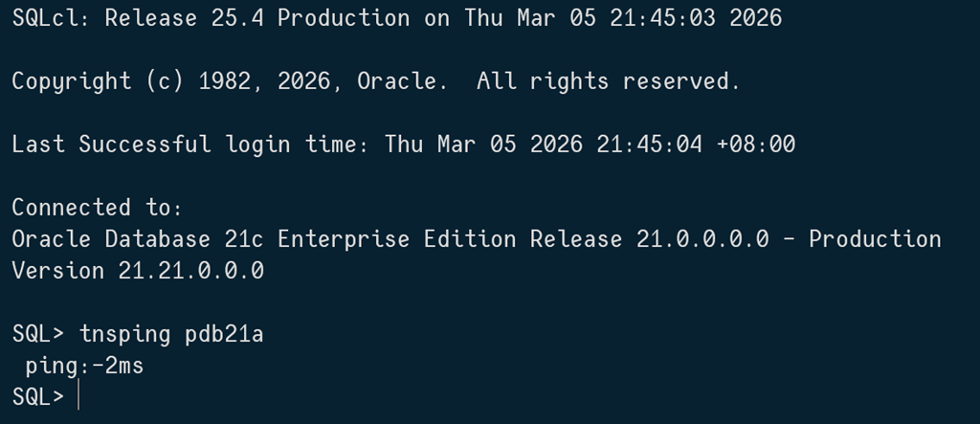This screenshot has width=980, height=424.
Task: Click 'Last Successful login time:' label
Action: (191, 145)
